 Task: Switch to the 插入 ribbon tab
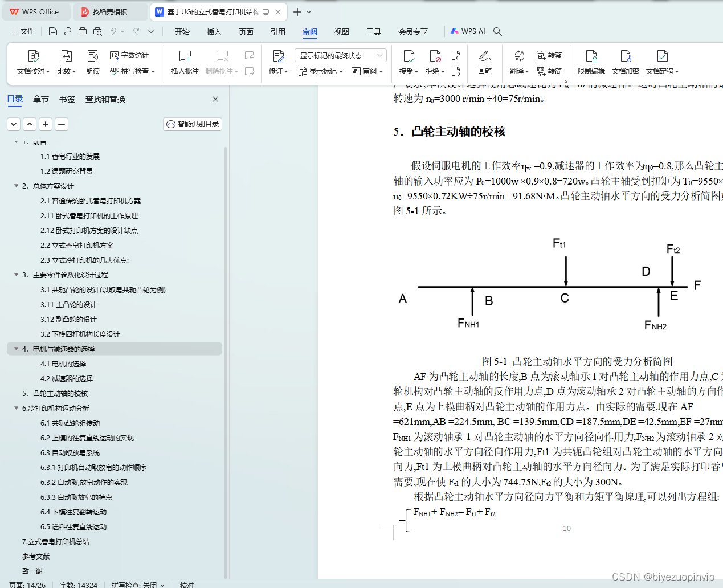[x=214, y=32]
